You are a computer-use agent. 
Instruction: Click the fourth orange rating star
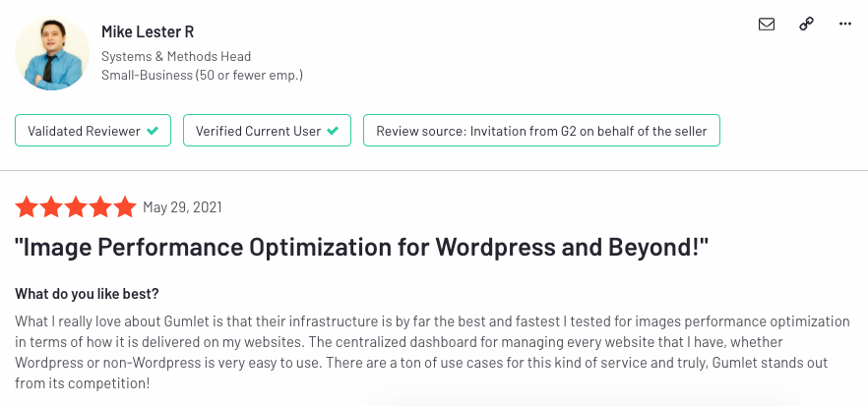(100, 206)
